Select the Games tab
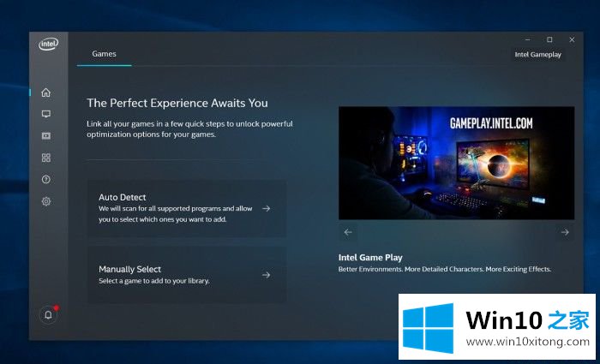The width and height of the screenshot is (600, 364). pyautogui.click(x=104, y=54)
